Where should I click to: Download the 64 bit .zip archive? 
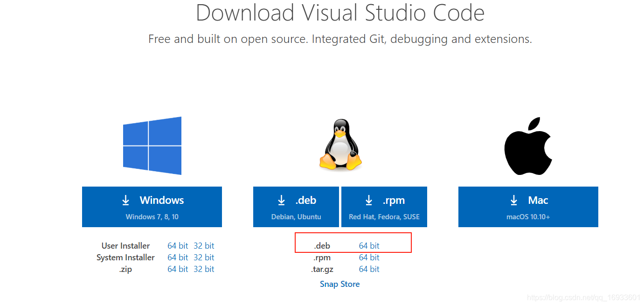tap(178, 269)
